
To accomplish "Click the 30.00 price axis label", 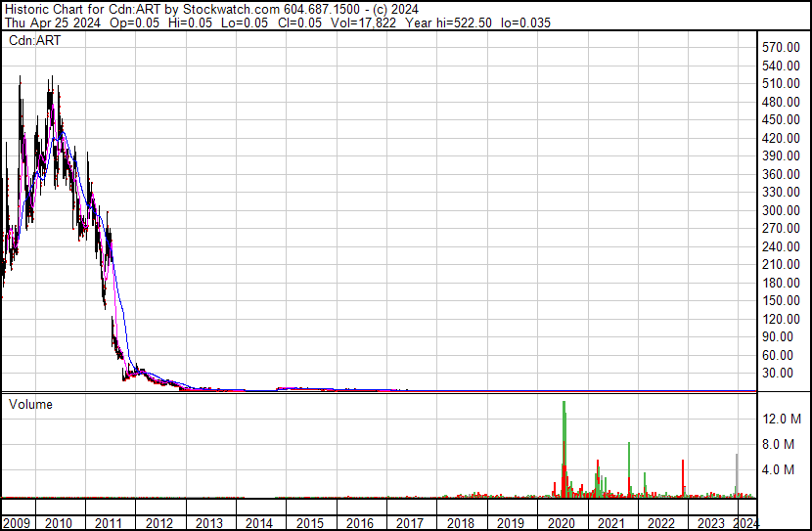I will click(779, 373).
